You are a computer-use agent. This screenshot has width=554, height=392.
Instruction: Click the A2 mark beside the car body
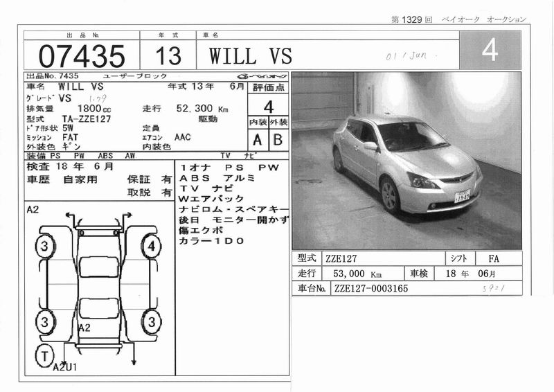(x=84, y=328)
